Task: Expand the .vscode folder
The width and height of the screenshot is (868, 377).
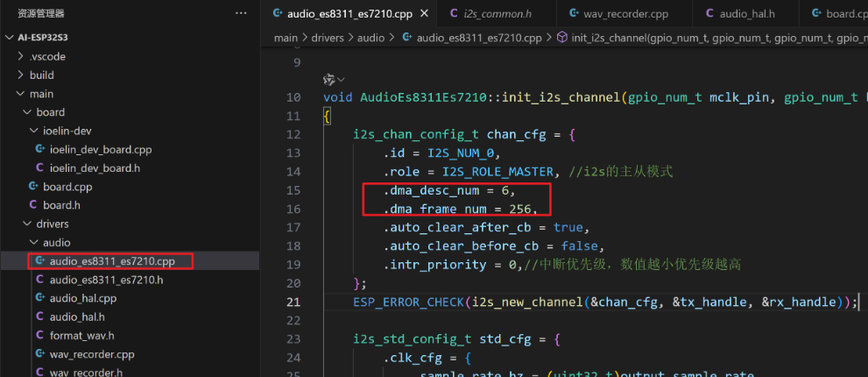Action: click(x=20, y=56)
